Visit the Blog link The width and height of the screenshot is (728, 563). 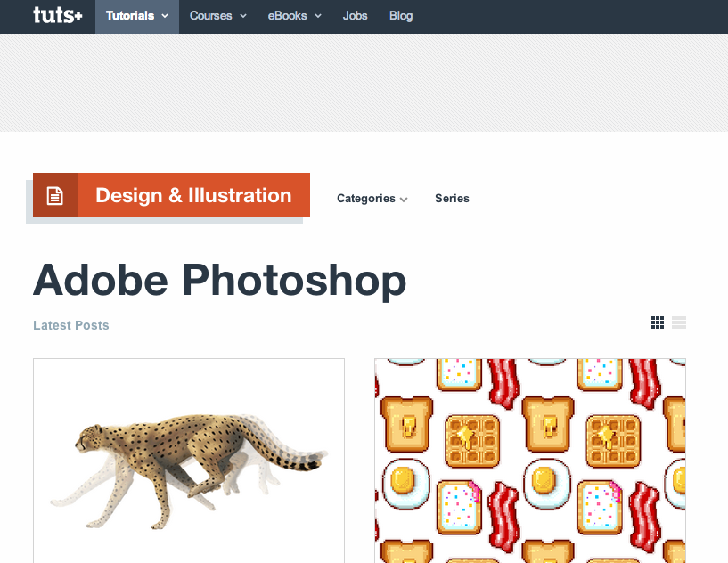(401, 16)
